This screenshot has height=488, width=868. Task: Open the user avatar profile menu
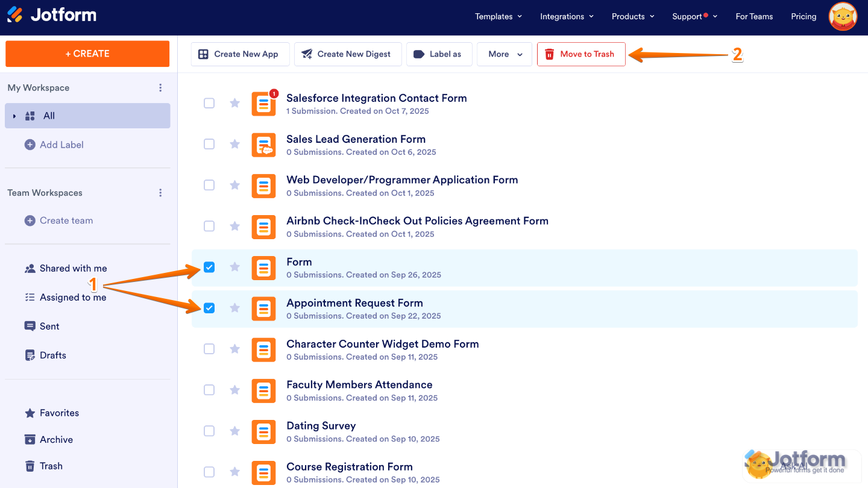pyautogui.click(x=843, y=17)
